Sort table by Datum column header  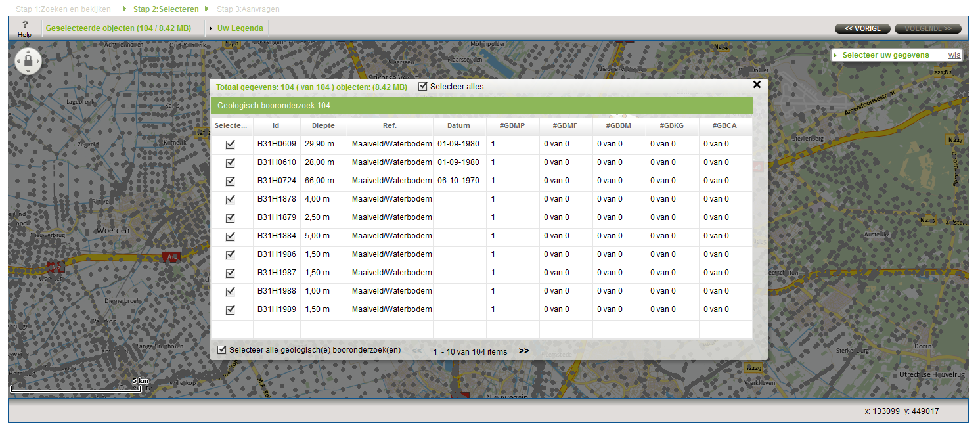(x=458, y=126)
